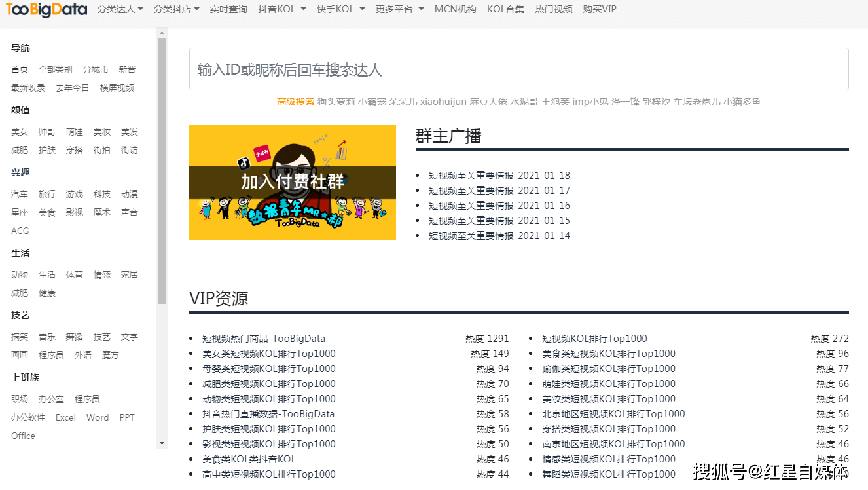
Task: Open the 高级搜索 link
Action: pos(295,102)
